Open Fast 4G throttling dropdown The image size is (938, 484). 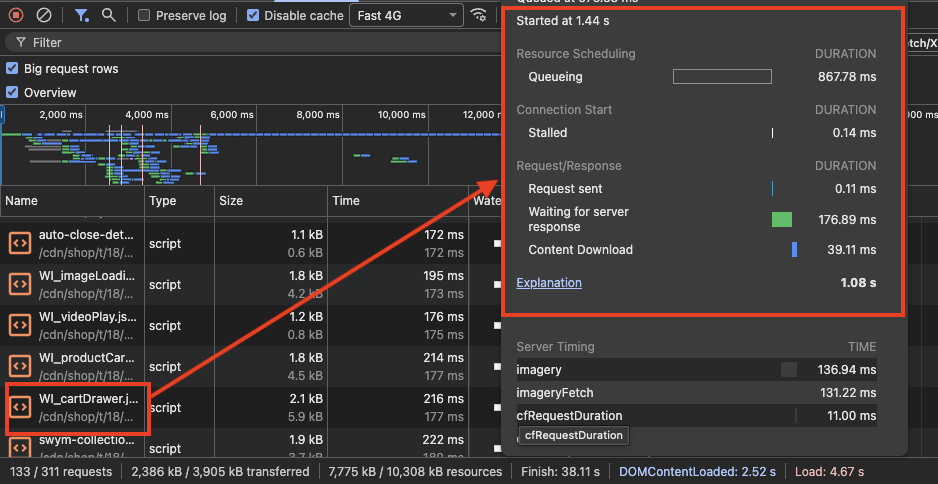point(406,16)
